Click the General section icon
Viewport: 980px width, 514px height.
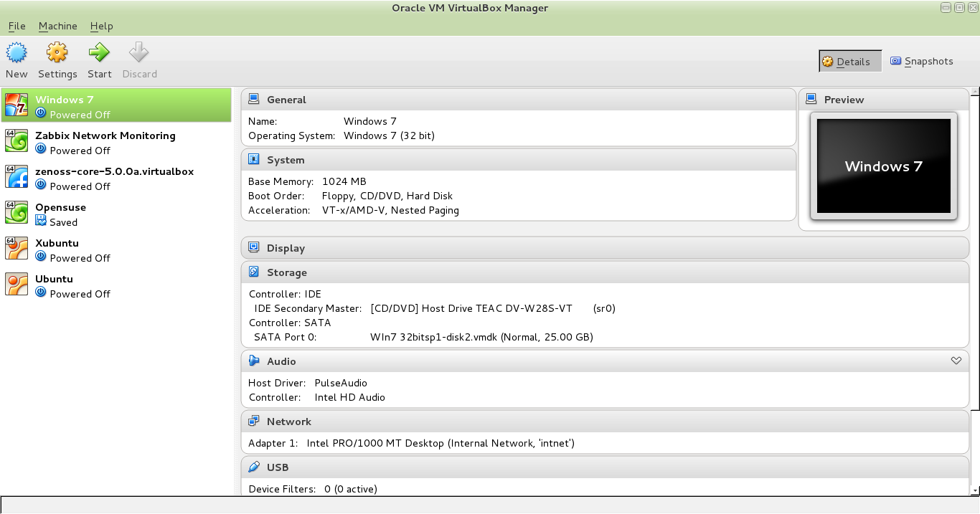253,99
